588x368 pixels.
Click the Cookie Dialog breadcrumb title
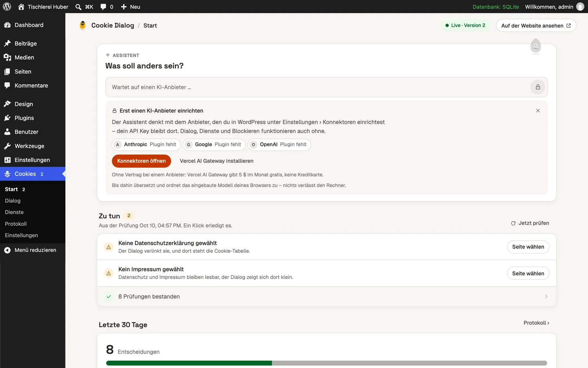pos(113,25)
